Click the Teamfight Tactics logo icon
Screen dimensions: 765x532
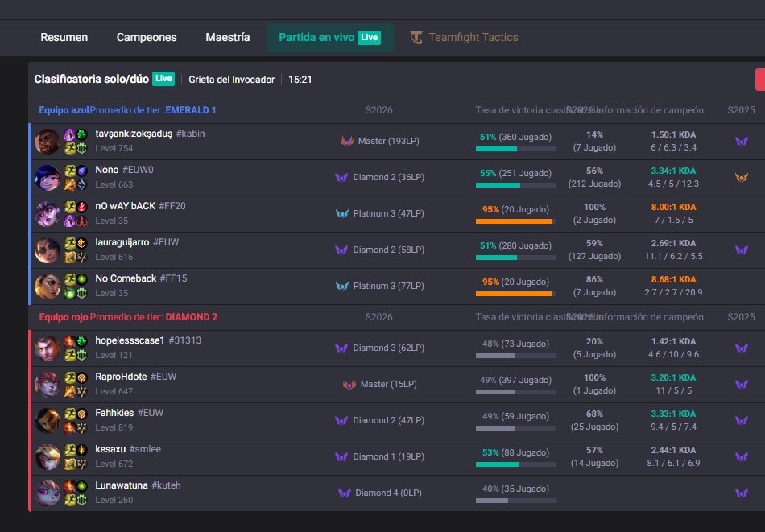point(416,38)
